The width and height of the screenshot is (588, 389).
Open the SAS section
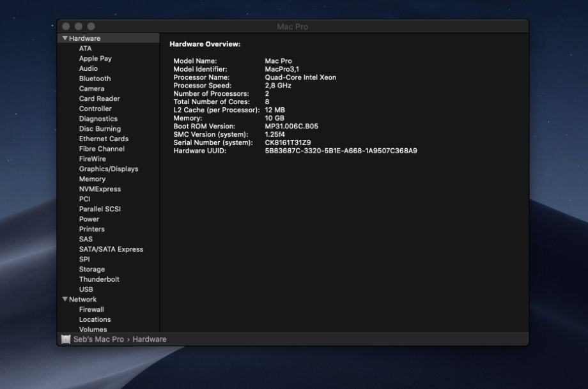tap(86, 239)
